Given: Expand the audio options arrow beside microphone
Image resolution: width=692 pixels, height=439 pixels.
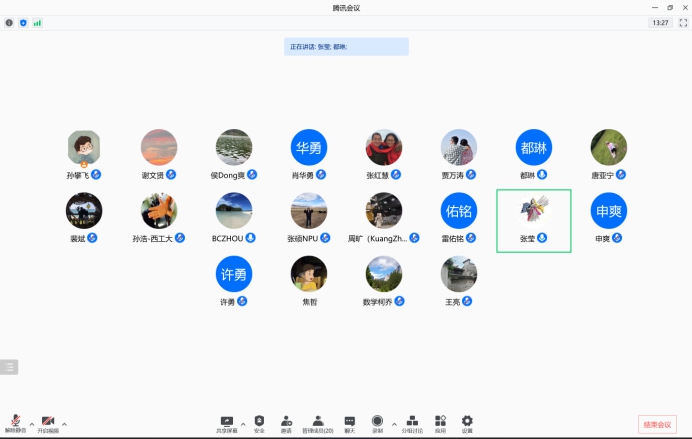Looking at the screenshot, I should point(31,422).
